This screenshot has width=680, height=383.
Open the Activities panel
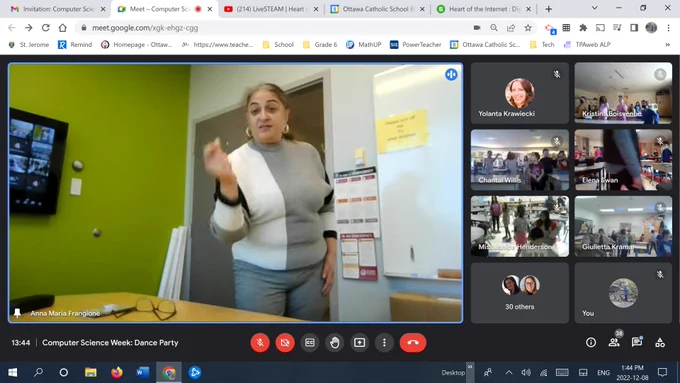point(660,343)
